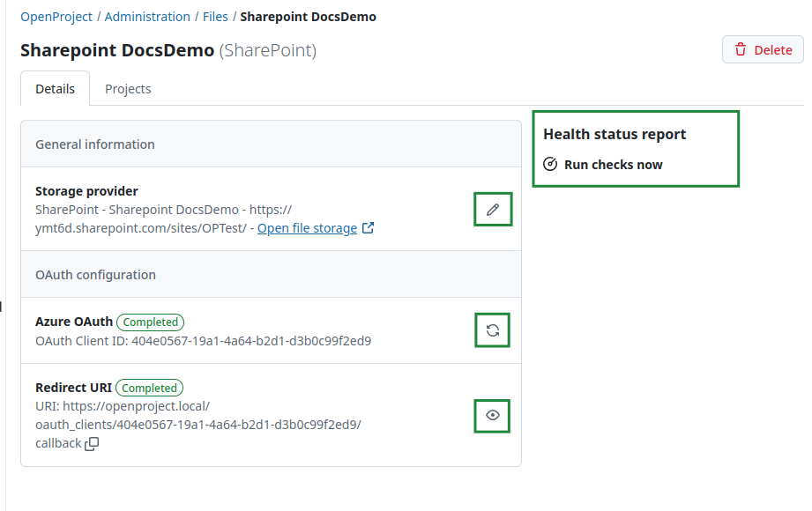Copy the callback Redirect URI
The width and height of the screenshot is (812, 511).
pyautogui.click(x=92, y=444)
